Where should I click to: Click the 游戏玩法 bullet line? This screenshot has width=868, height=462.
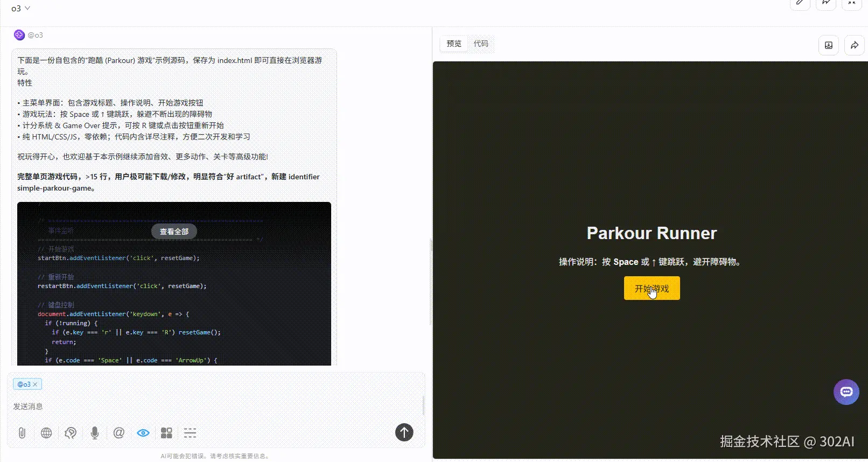point(115,114)
